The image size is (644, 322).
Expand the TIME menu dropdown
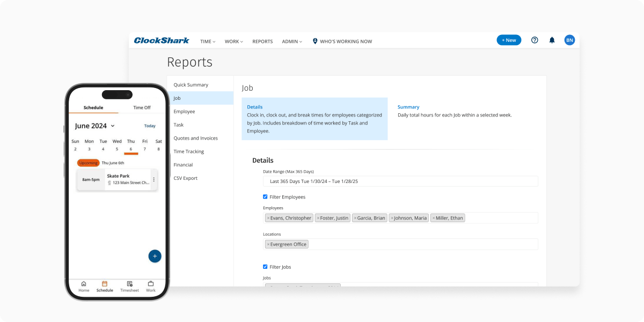[207, 41]
